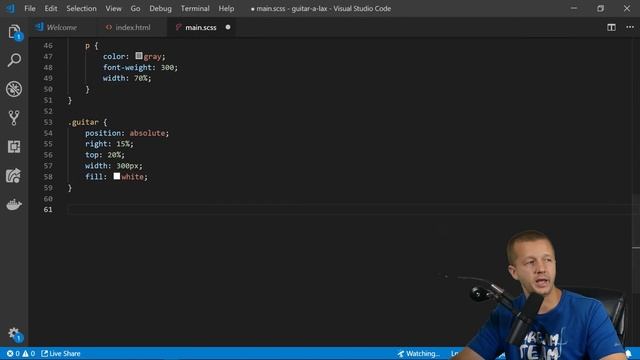Split the editor to the right
This screenshot has width=640, height=360.
click(x=611, y=27)
